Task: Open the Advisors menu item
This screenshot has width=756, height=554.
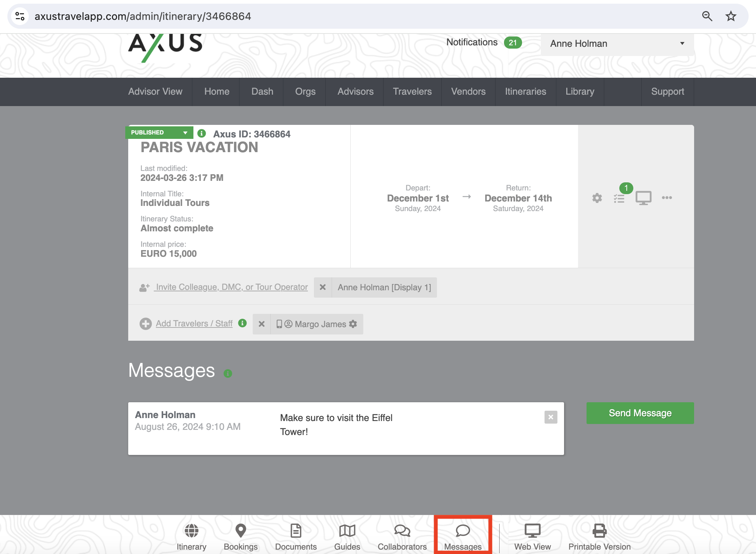Action: (356, 92)
